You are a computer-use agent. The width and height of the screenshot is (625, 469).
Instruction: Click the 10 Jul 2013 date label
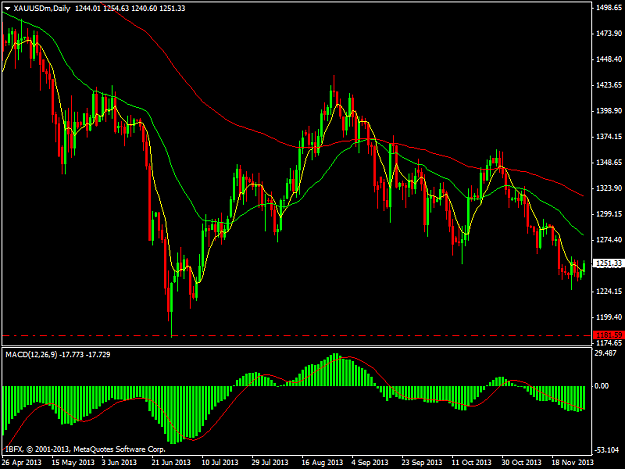[x=220, y=462]
